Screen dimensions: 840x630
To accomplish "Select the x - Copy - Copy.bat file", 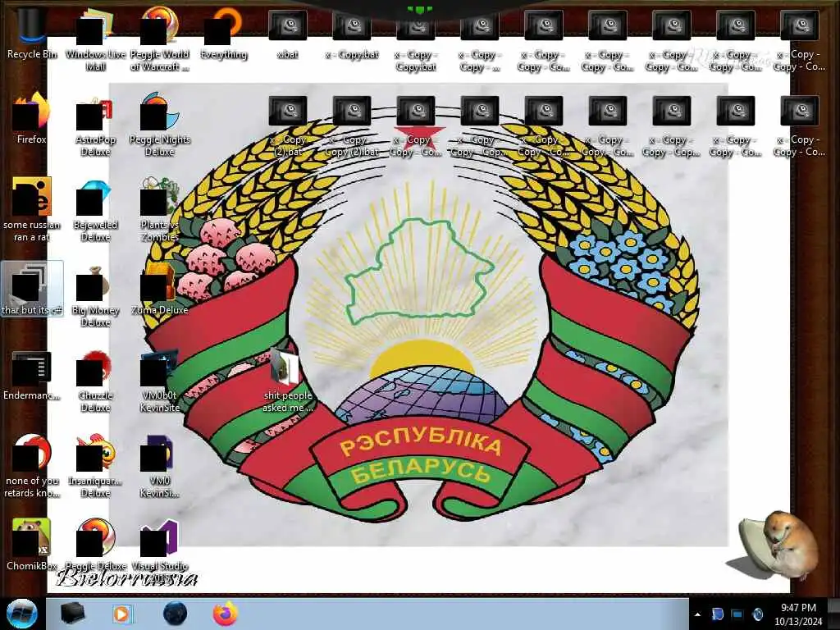I will [416, 39].
